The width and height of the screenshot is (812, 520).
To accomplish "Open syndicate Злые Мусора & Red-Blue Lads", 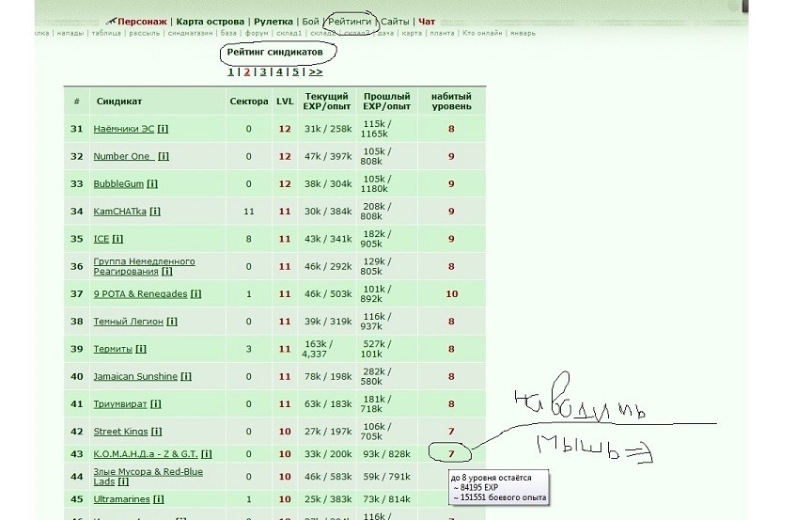I will (x=148, y=477).
